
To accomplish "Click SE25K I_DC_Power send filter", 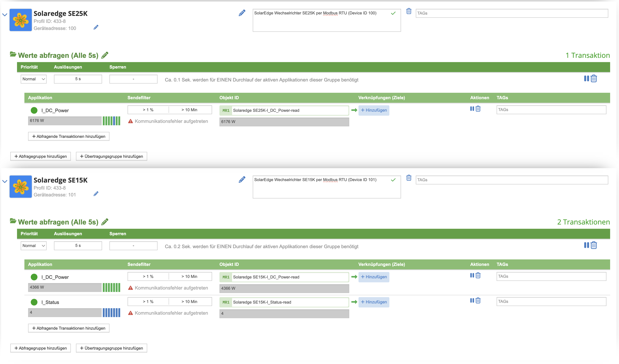I will tap(170, 110).
